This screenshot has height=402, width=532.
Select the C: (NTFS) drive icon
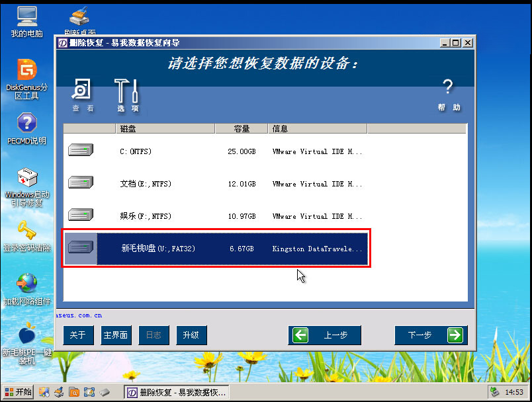pos(81,150)
